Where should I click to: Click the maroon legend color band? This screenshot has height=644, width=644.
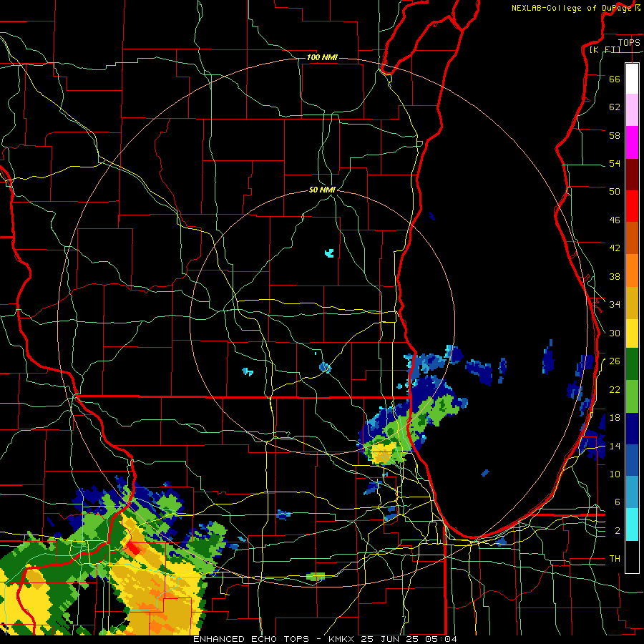point(632,174)
